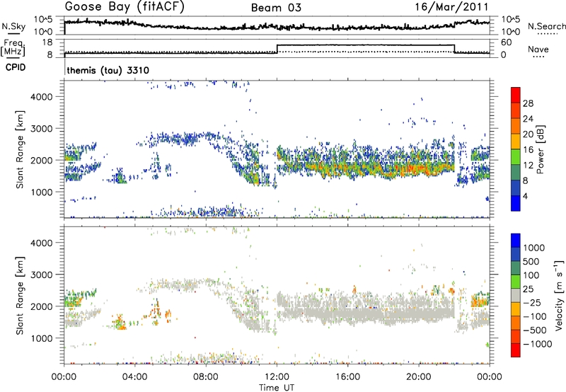Viewport: 566px width, 392px height.
Task: Click the '-25' Velocity color bar label
Action: [x=531, y=303]
